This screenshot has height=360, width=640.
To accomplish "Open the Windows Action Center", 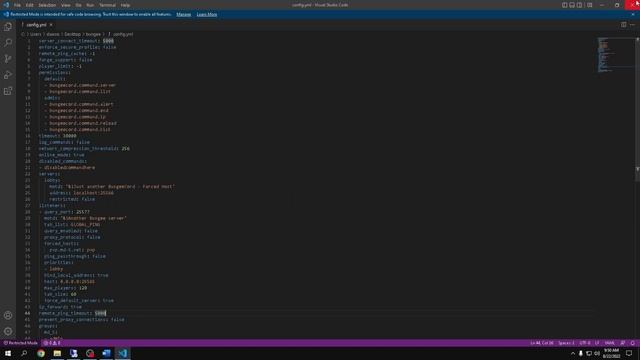I will coord(629,353).
